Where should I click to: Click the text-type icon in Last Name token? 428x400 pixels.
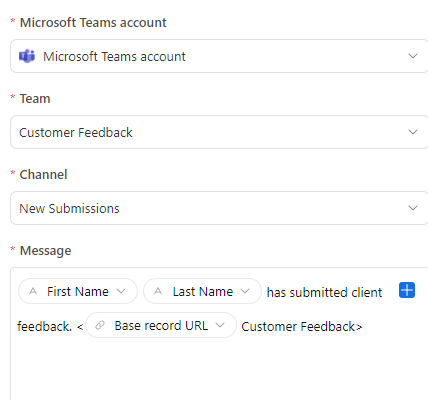pyautogui.click(x=158, y=291)
